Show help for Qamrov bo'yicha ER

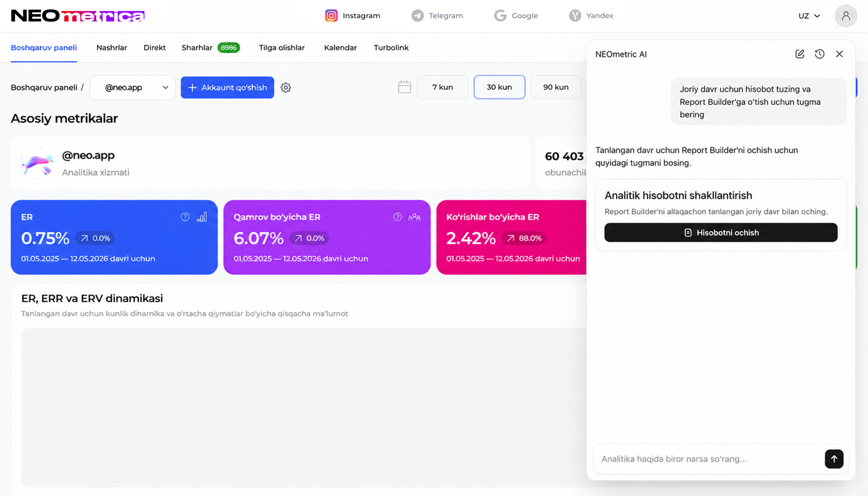pyautogui.click(x=398, y=217)
